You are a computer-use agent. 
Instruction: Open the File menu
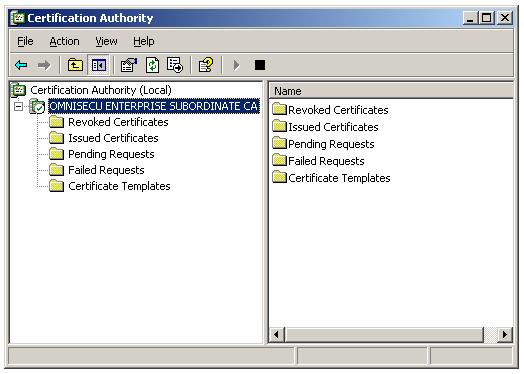click(x=25, y=41)
